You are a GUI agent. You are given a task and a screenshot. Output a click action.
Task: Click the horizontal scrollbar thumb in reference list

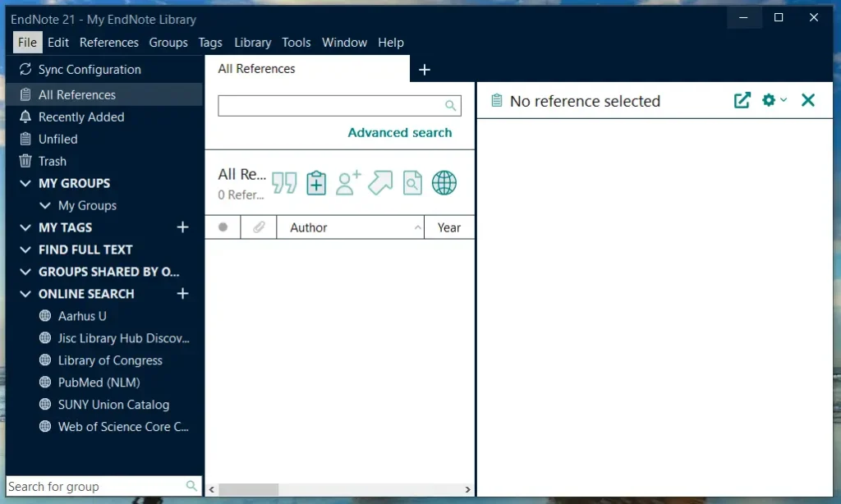tap(248, 489)
